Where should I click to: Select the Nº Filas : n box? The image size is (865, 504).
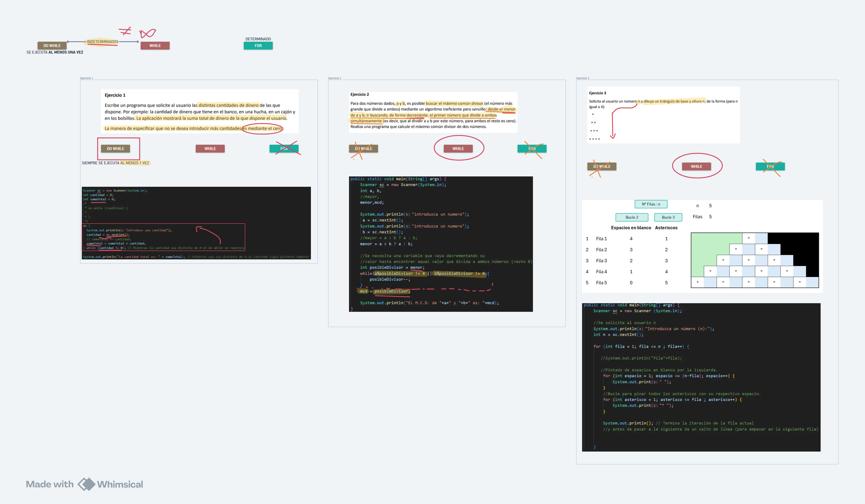click(x=651, y=204)
